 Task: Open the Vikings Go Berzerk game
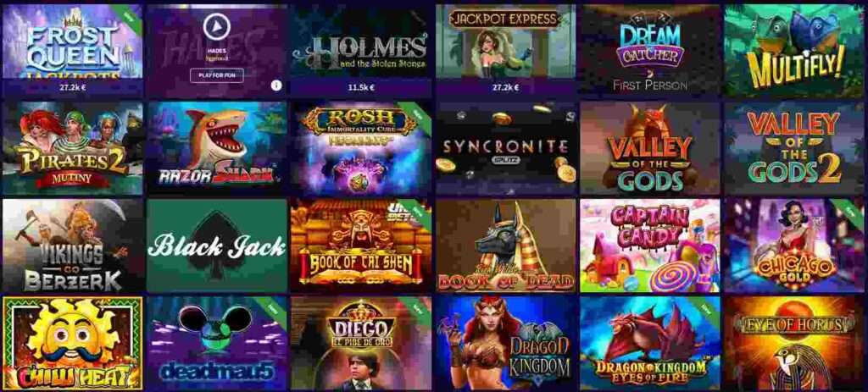[x=72, y=246]
